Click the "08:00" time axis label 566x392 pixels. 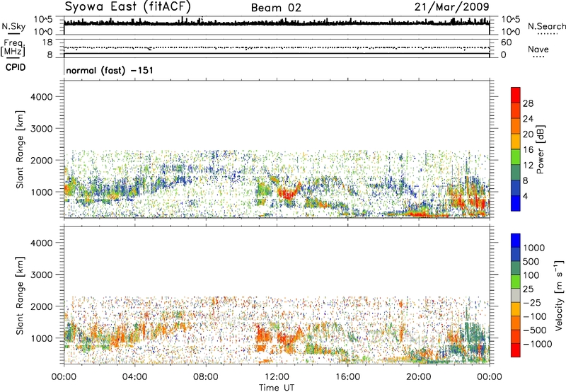206,377
